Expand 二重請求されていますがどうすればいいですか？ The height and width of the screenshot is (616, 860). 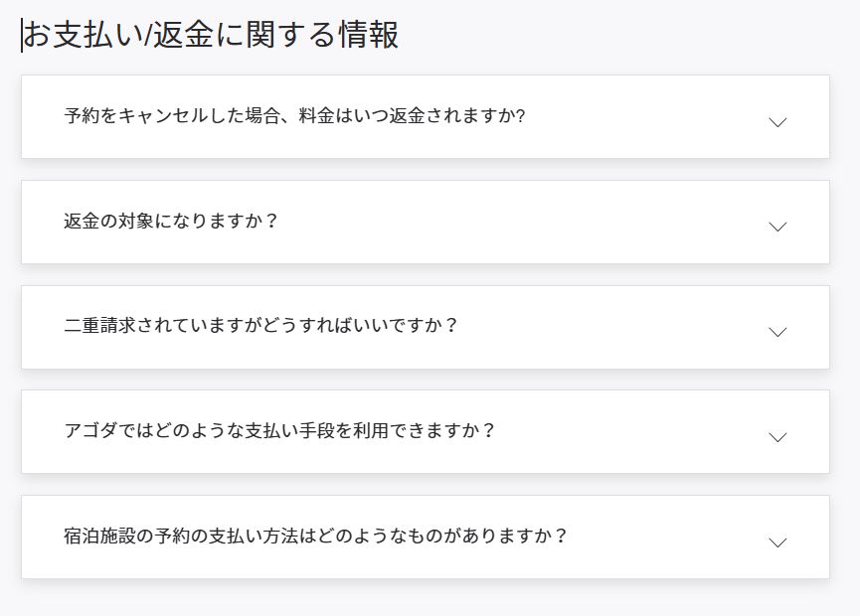point(260,326)
